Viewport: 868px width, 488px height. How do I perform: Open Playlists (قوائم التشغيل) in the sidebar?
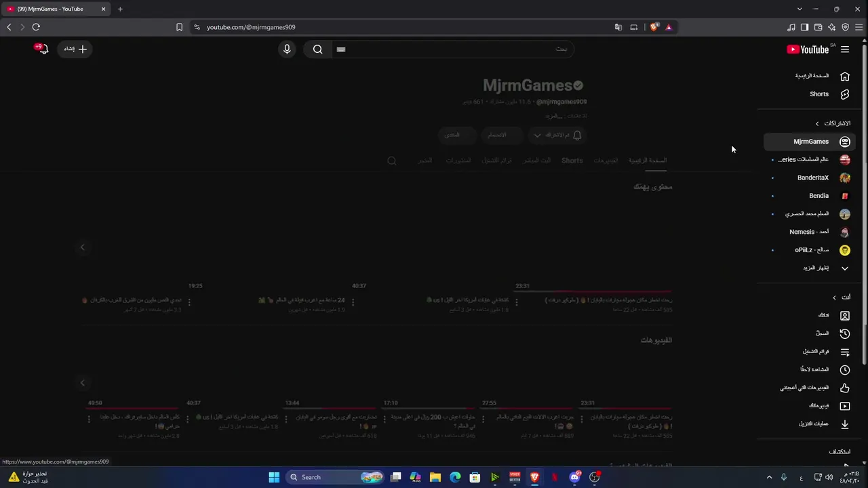[811, 352]
